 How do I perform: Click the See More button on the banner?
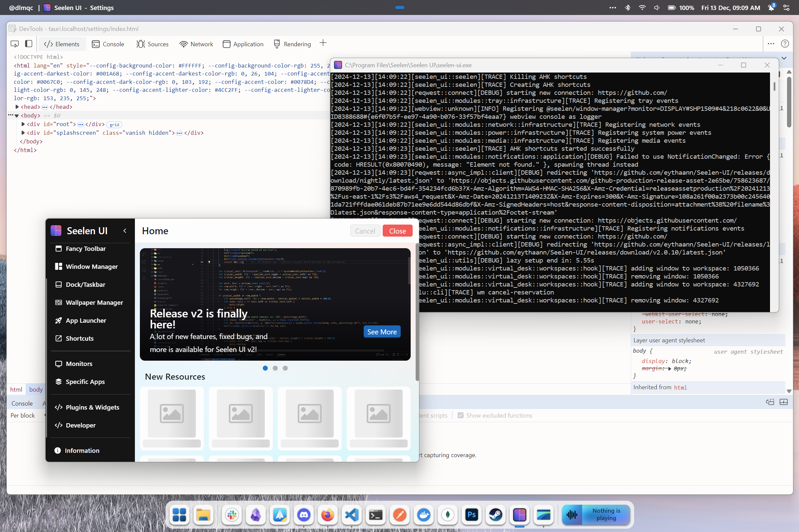pyautogui.click(x=382, y=332)
